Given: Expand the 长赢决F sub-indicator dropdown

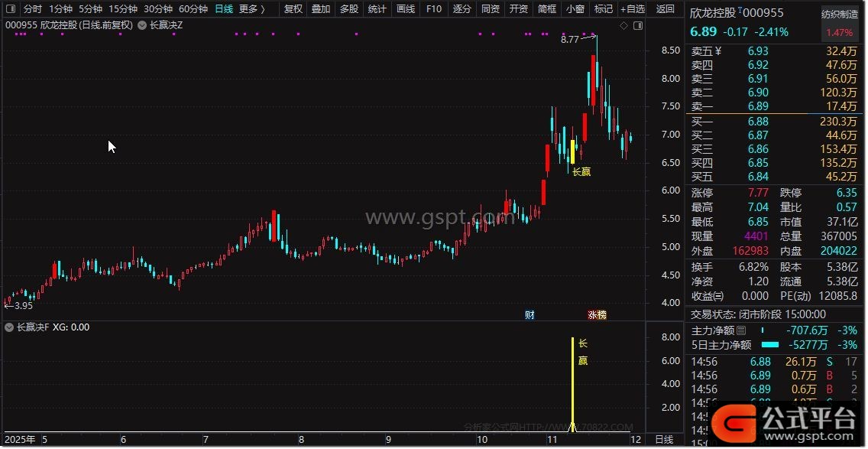Looking at the screenshot, I should pyautogui.click(x=9, y=327).
